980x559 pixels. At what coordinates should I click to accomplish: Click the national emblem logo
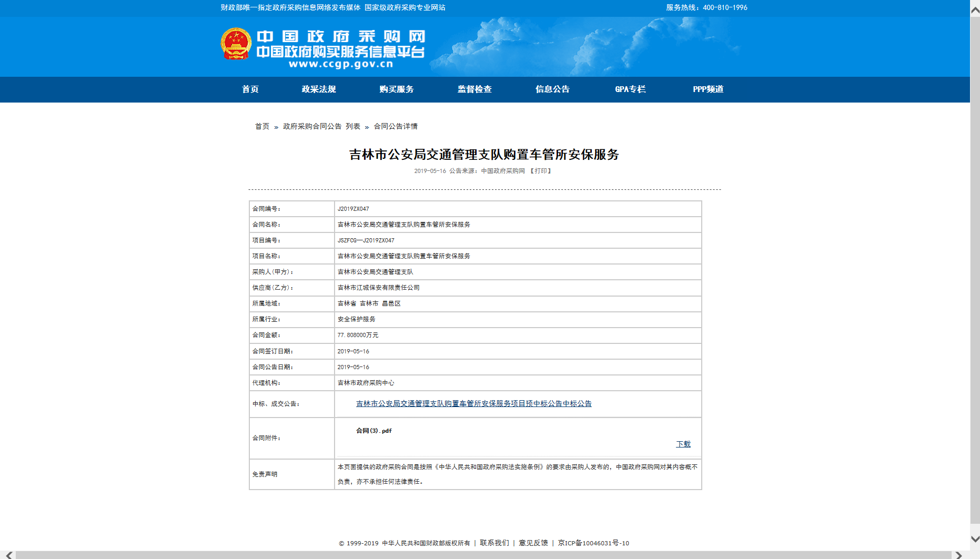click(x=236, y=44)
